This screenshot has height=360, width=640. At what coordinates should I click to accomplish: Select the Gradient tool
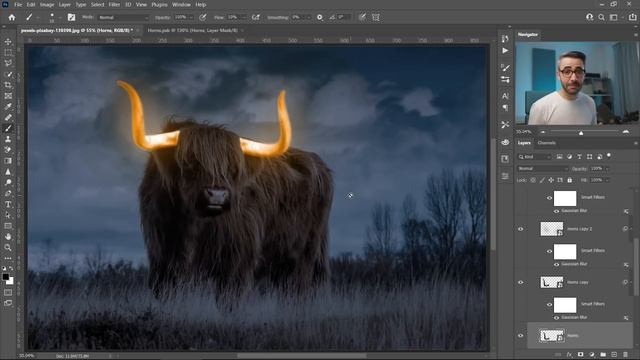[x=8, y=161]
